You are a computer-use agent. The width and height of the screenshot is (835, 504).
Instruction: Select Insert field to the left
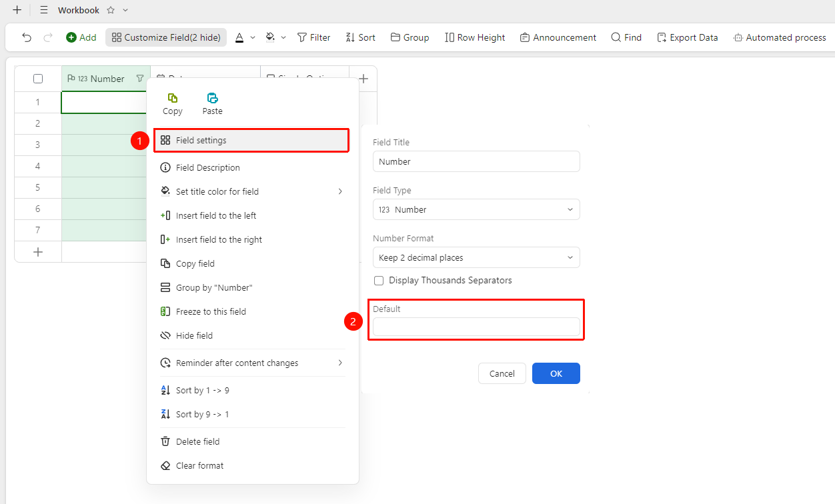pyautogui.click(x=253, y=215)
